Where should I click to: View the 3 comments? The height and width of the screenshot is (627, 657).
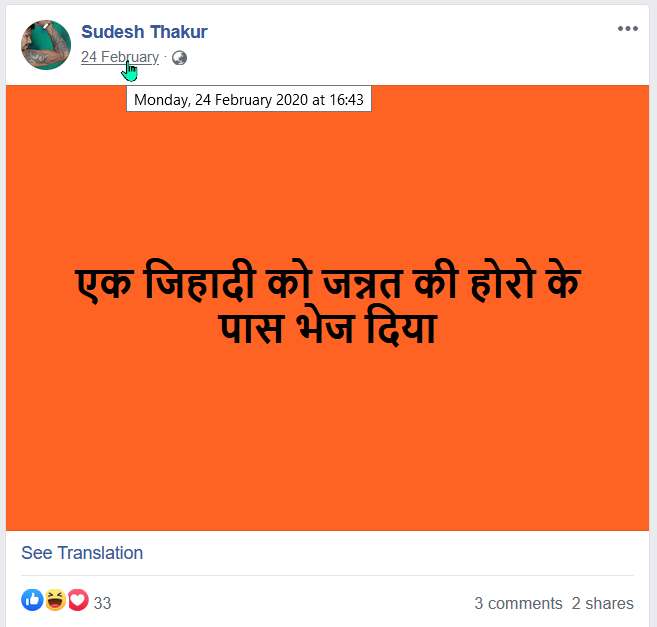[x=518, y=603]
